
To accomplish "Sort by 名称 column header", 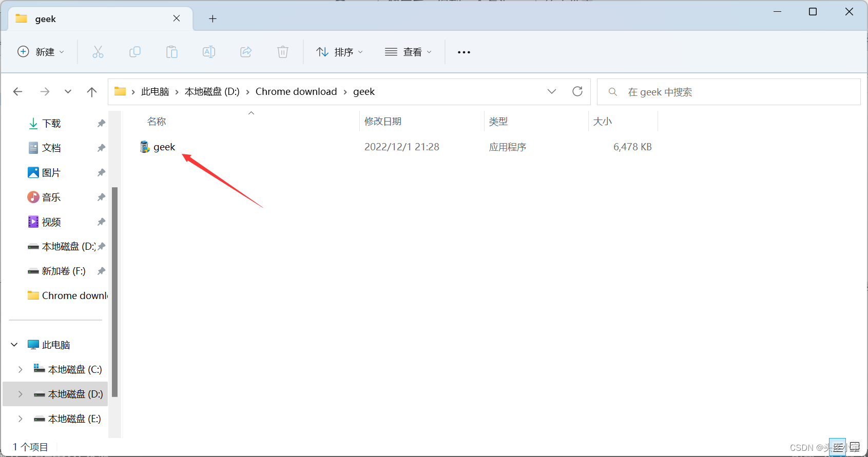I will (156, 122).
